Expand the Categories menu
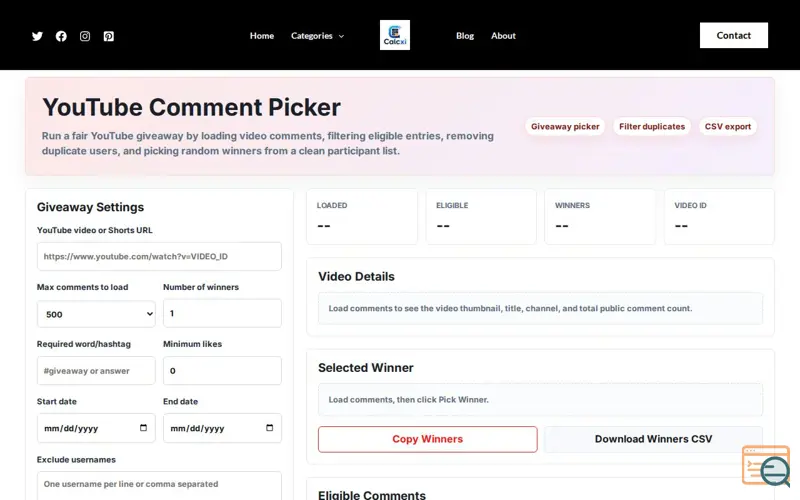 (x=317, y=36)
